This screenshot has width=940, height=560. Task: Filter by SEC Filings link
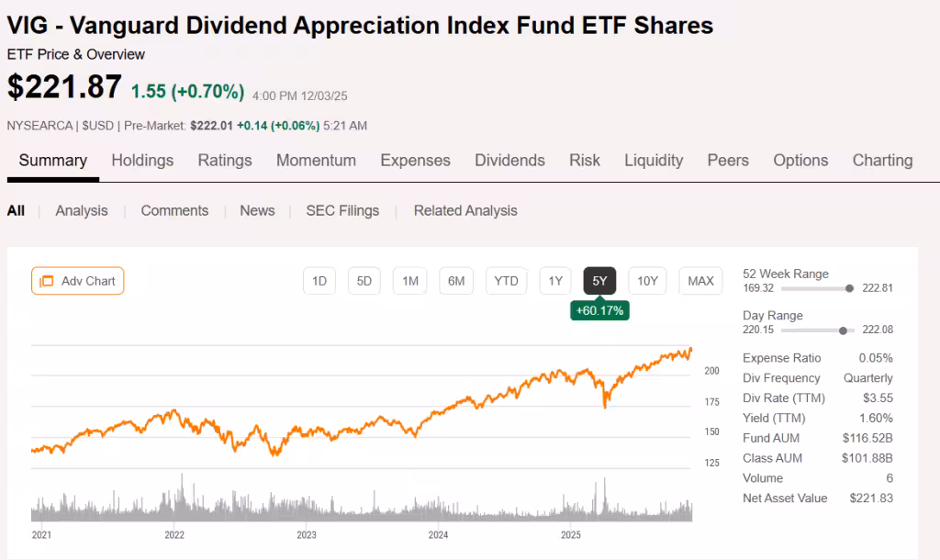click(342, 211)
